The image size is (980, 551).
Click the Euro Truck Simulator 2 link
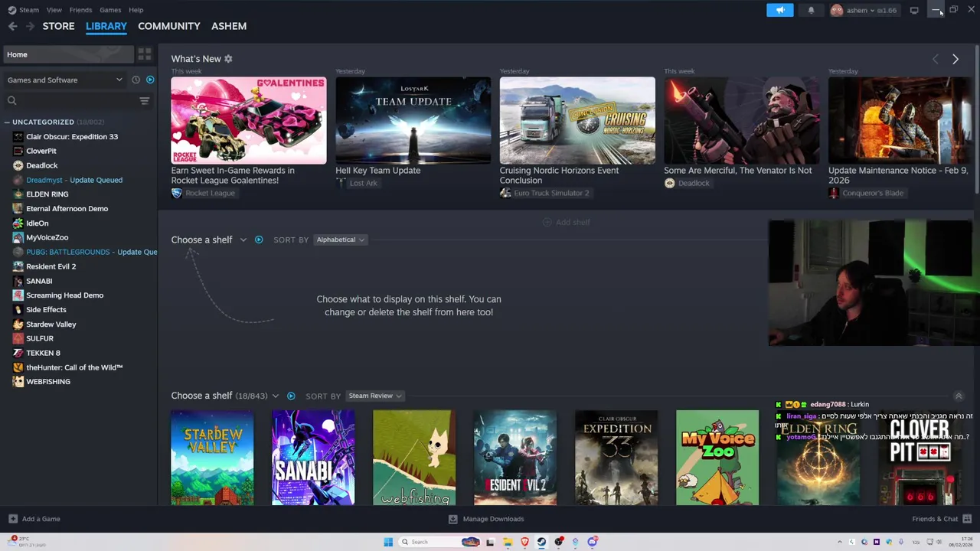(x=551, y=193)
